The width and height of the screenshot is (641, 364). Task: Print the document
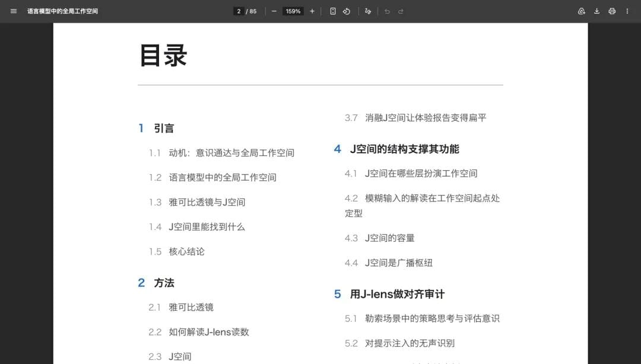[x=612, y=11]
